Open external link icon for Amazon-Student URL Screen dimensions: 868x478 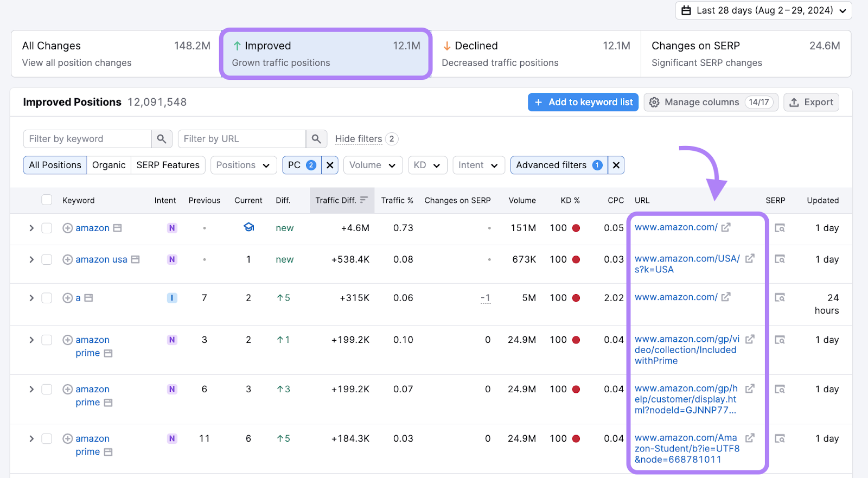(x=750, y=438)
